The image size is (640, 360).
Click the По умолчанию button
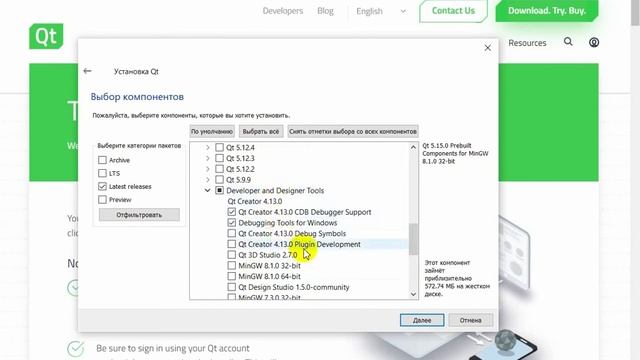(x=212, y=131)
